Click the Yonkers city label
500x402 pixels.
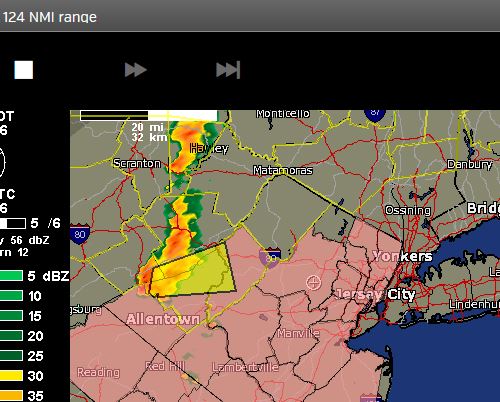403,256
